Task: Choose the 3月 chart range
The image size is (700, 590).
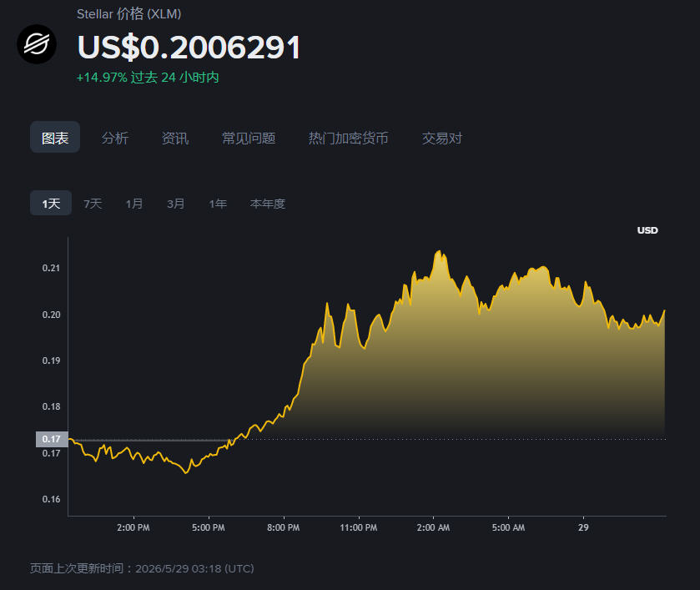Action: pyautogui.click(x=176, y=204)
